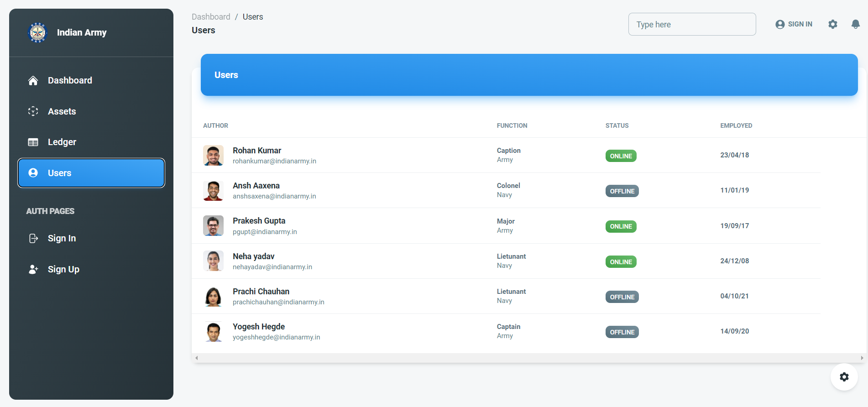Image resolution: width=868 pixels, height=407 pixels.
Task: Click employed date 11/01/19
Action: (x=735, y=190)
